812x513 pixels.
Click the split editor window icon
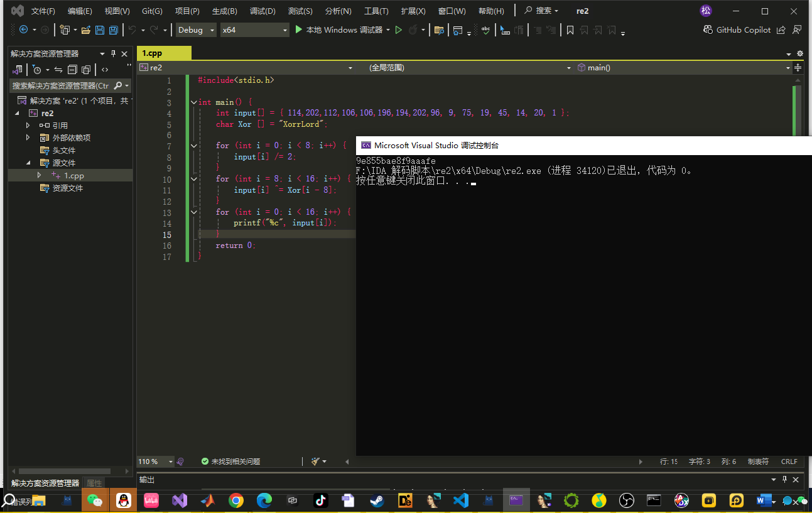[x=798, y=68]
